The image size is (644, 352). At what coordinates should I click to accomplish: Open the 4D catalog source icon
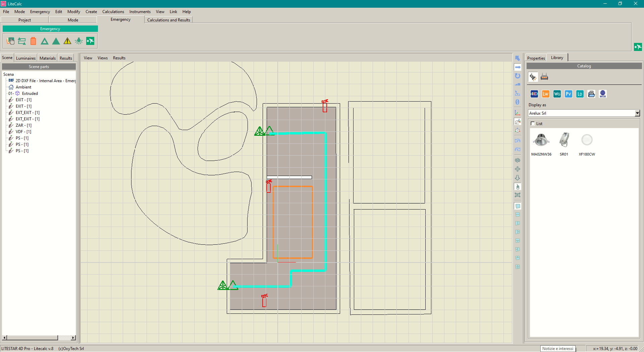point(534,94)
